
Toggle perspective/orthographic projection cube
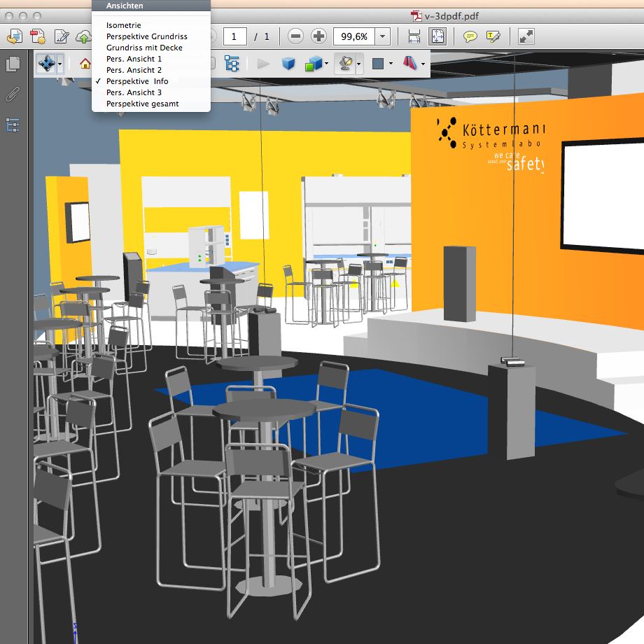click(288, 64)
